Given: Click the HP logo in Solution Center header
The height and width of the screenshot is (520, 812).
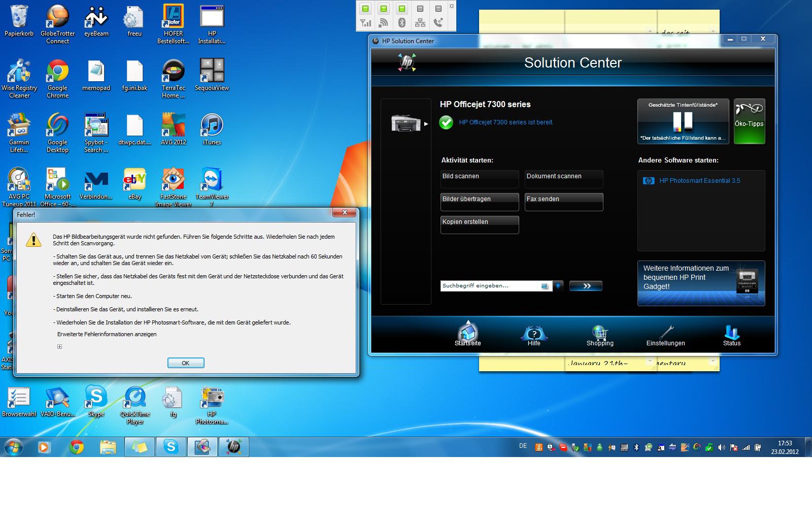Looking at the screenshot, I should (x=406, y=62).
